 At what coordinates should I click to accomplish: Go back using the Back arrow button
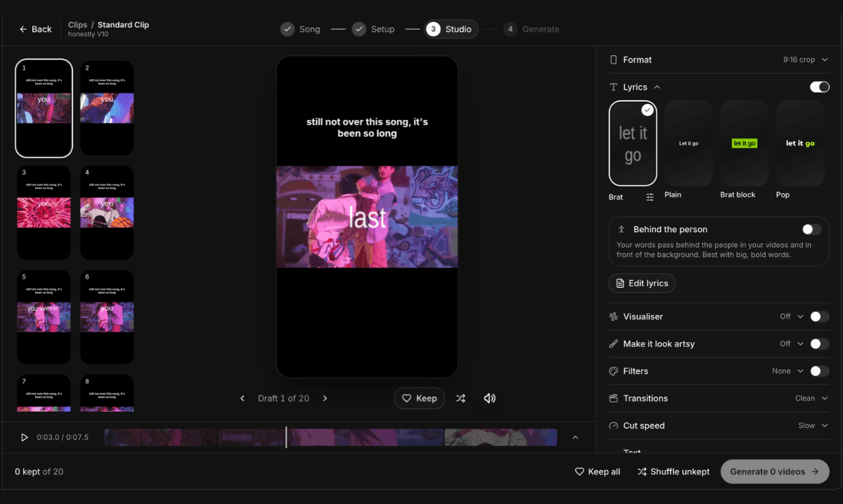35,29
